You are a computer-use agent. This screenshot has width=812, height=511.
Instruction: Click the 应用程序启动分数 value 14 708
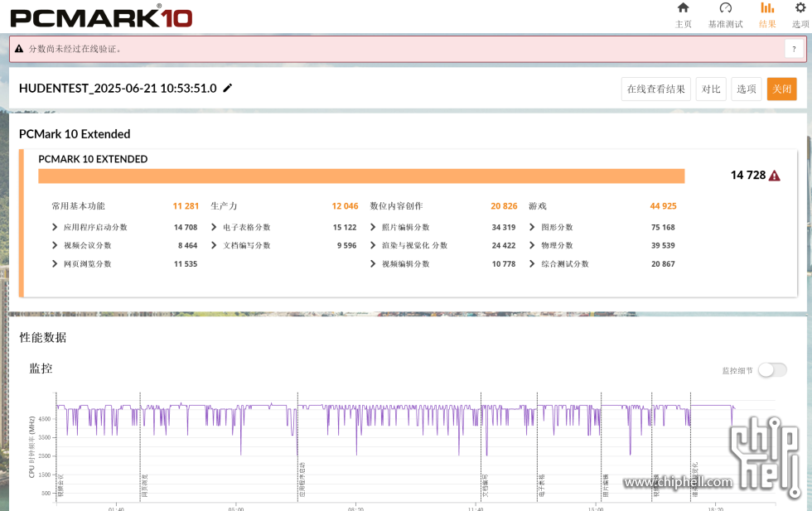186,227
